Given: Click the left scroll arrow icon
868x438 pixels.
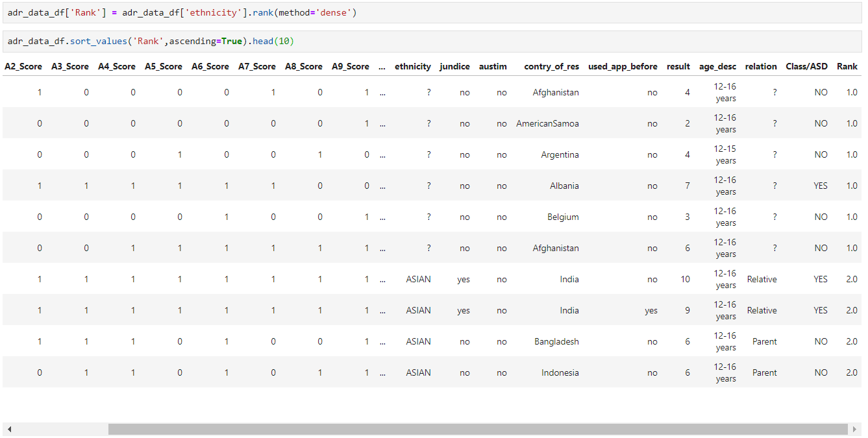Looking at the screenshot, I should 10,429.
